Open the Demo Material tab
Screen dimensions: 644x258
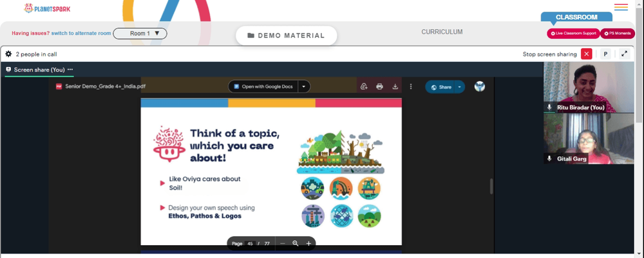pos(287,35)
